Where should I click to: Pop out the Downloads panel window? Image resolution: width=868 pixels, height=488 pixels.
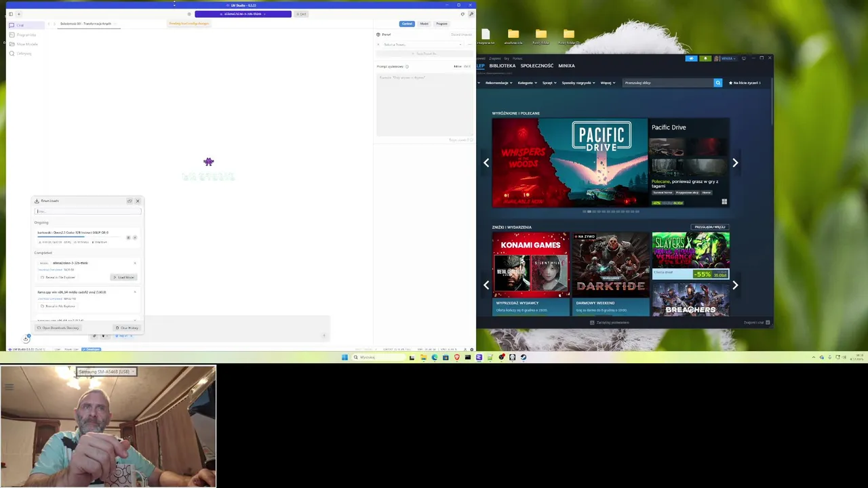pyautogui.click(x=130, y=201)
